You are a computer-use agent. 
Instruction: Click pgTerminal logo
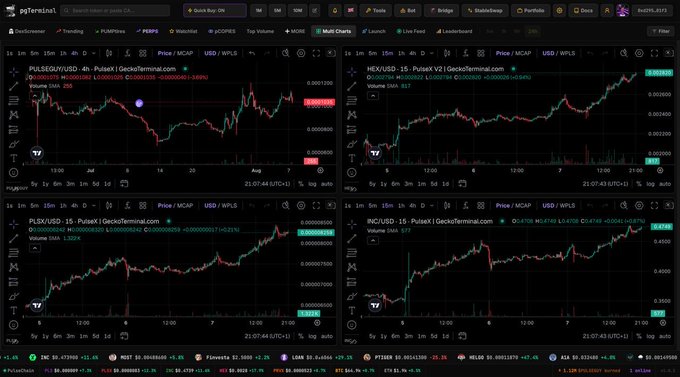[31, 10]
